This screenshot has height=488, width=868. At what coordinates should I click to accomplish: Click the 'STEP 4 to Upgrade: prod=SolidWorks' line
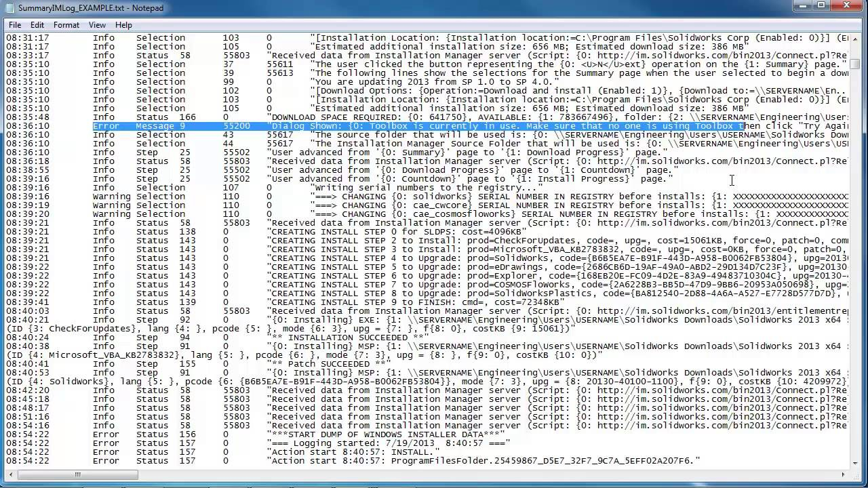557,258
